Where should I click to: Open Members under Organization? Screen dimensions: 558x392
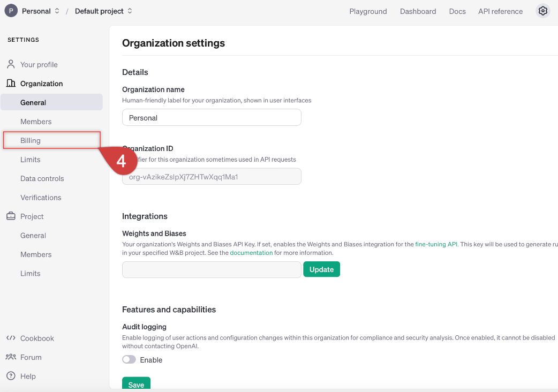coord(36,122)
